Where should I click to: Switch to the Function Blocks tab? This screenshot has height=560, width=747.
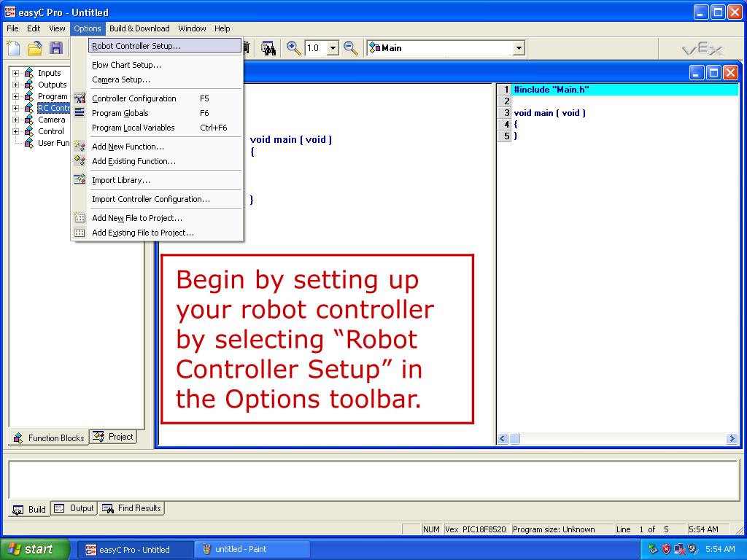tap(49, 438)
